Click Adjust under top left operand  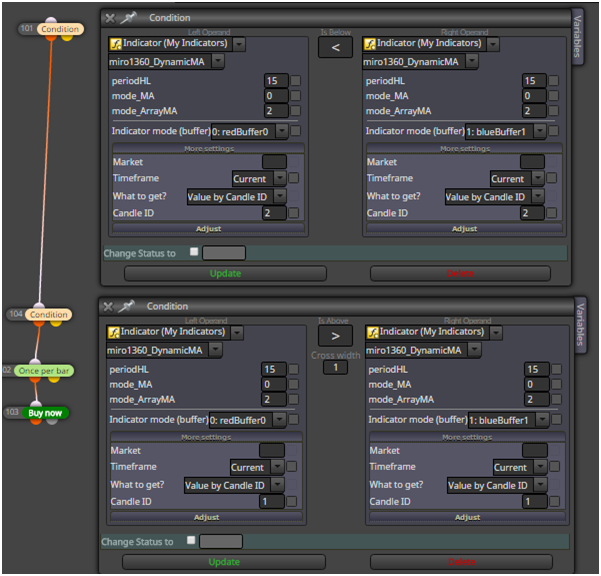[209, 229]
